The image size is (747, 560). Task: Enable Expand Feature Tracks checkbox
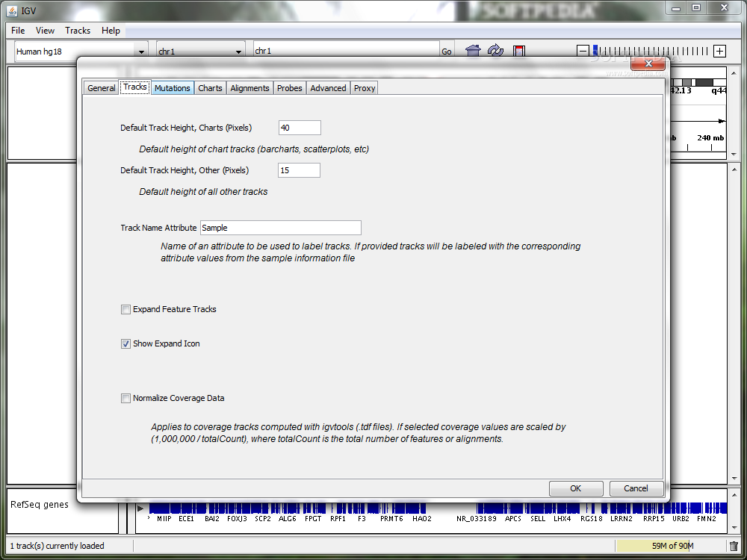125,310
